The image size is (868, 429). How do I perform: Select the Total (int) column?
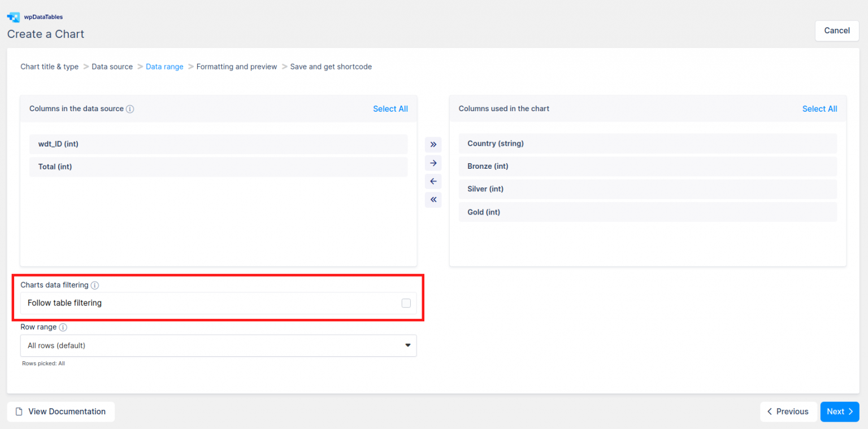[x=218, y=167]
